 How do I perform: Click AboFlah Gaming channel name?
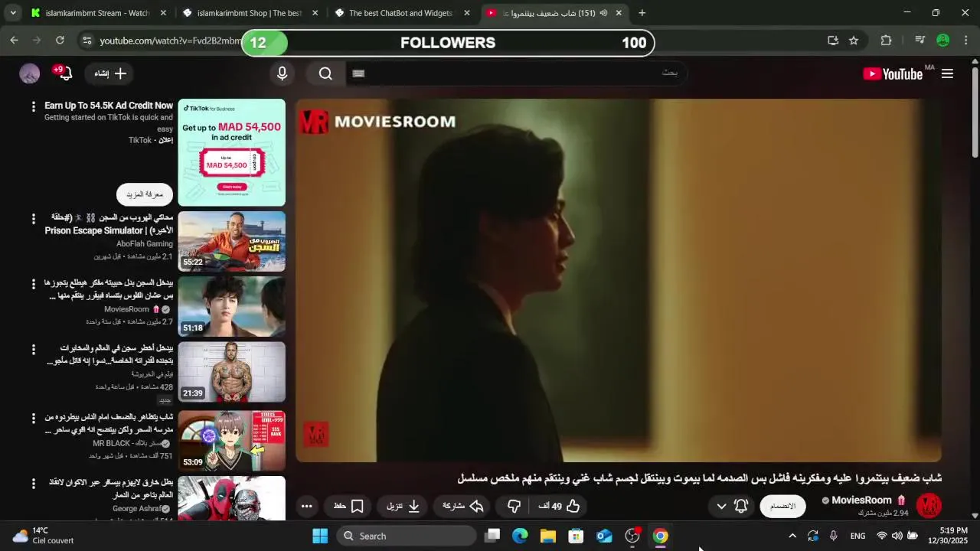pyautogui.click(x=145, y=244)
